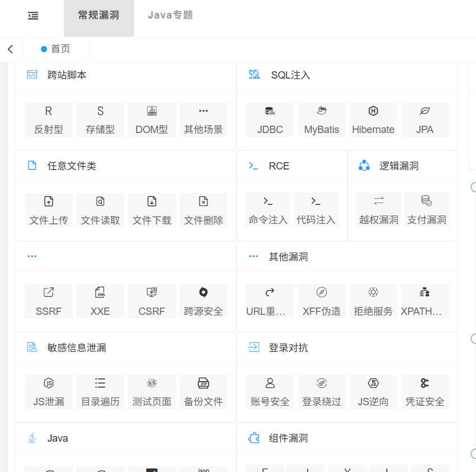Click the Java card header
476x472 pixels.
tap(126, 438)
